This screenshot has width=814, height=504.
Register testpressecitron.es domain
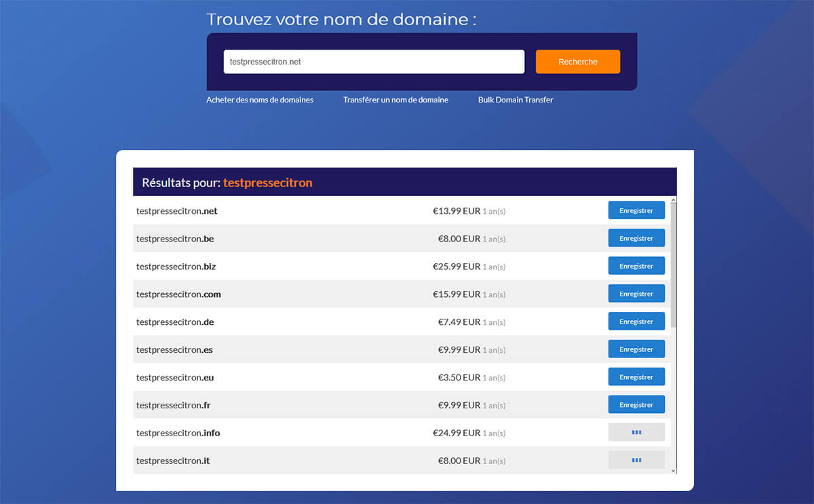pos(636,349)
